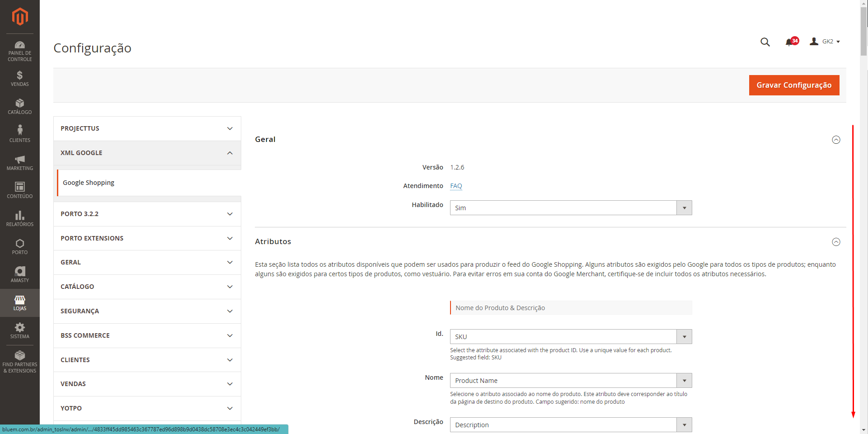Screen dimensions: 868x434
Task: Expand the PROJECTTUS config group
Action: point(147,128)
